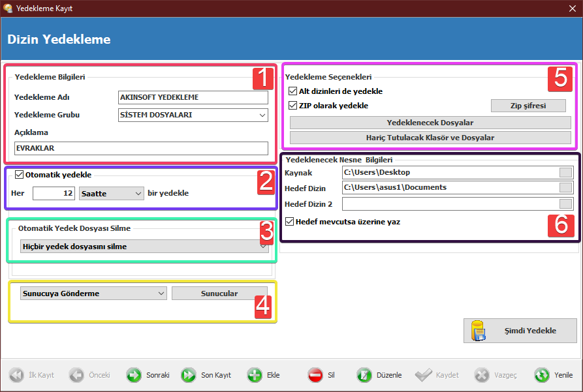Browse for the Hedef Dizin 2 folder
Screen dimensions: 583x392
tap(565, 204)
